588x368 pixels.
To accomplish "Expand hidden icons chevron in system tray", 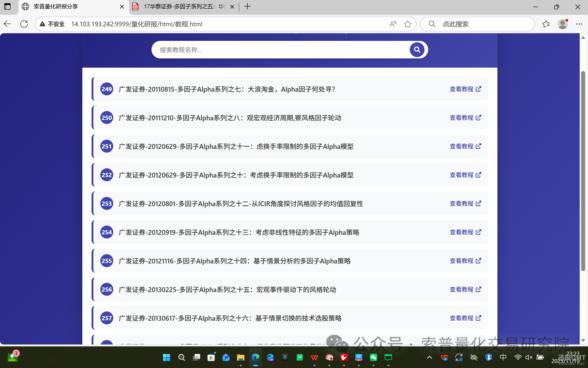I will click(429, 357).
